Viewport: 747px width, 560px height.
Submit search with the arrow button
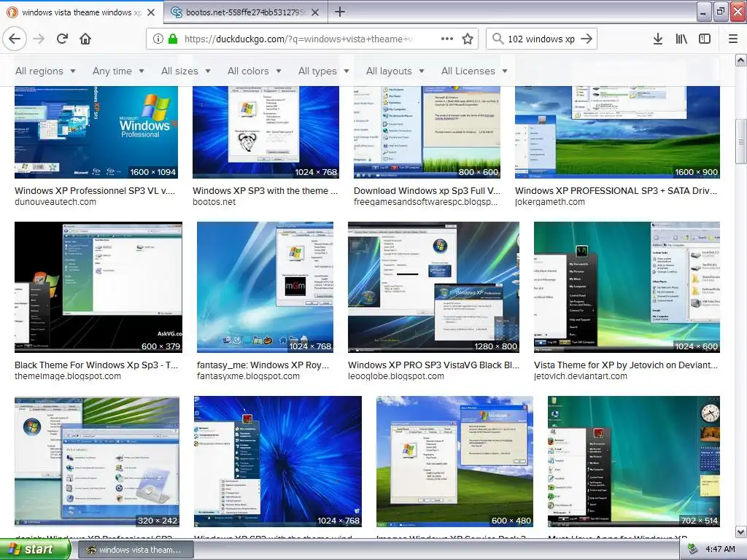click(x=587, y=39)
